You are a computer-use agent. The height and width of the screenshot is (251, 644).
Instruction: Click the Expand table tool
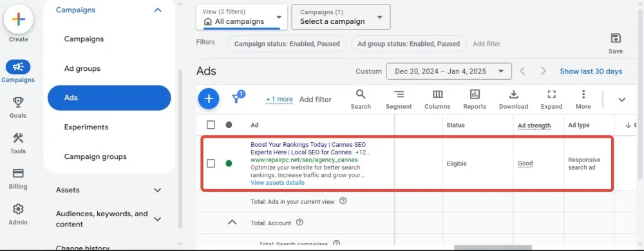tap(552, 100)
